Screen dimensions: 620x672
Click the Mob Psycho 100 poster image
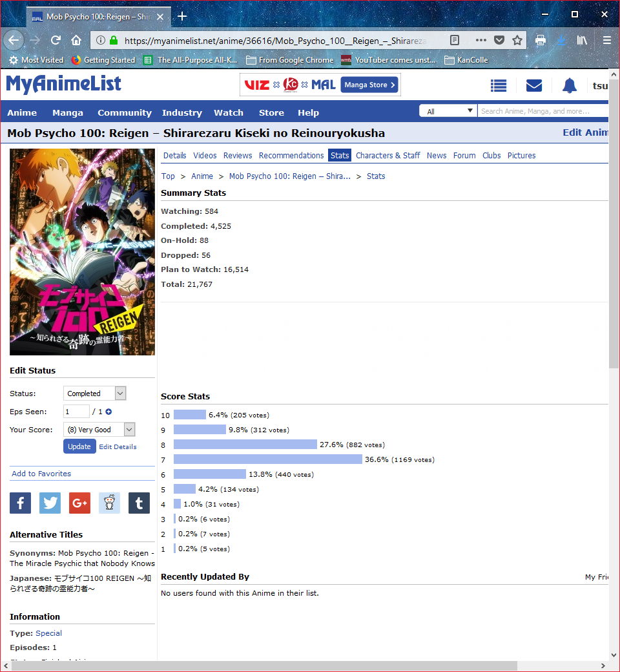[x=82, y=251]
